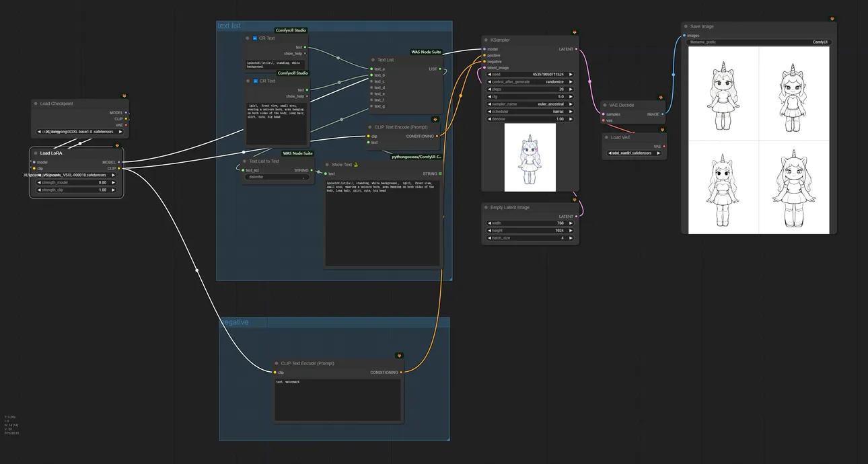The height and width of the screenshot is (464, 868).
Task: Click the MODEL output port on Load Checkpoint
Action: (x=126, y=112)
